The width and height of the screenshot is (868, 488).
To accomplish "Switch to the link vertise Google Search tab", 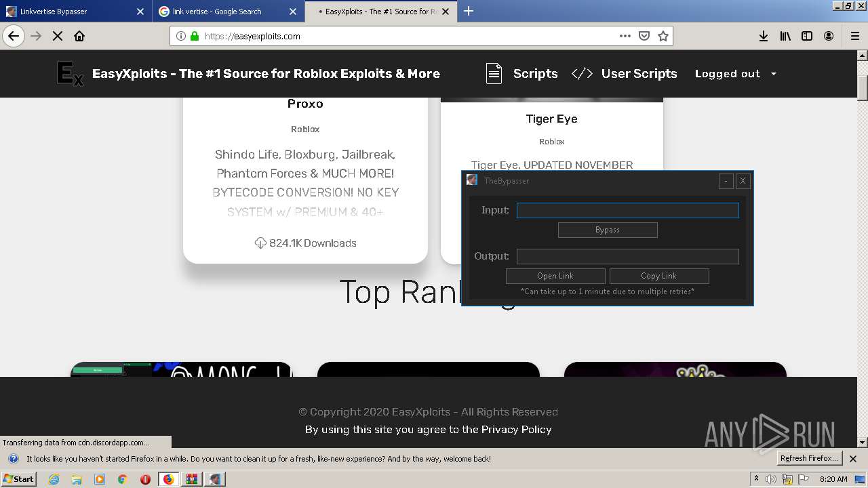I will pos(229,11).
